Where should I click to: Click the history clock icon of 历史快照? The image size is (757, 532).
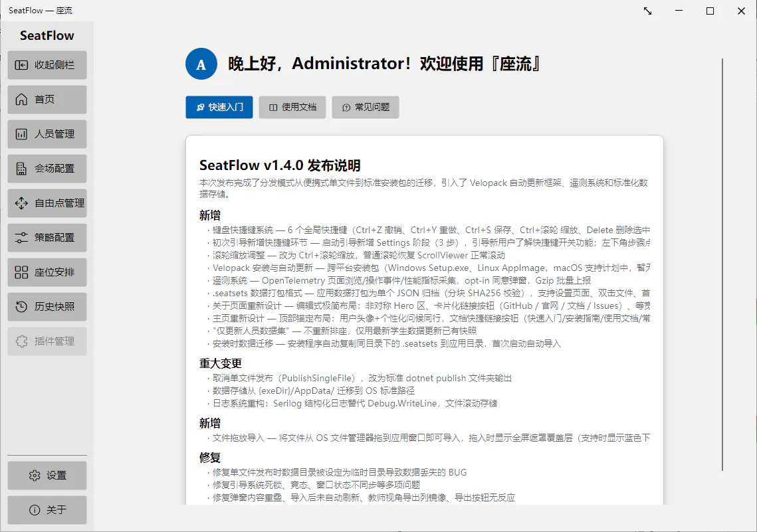[21, 307]
